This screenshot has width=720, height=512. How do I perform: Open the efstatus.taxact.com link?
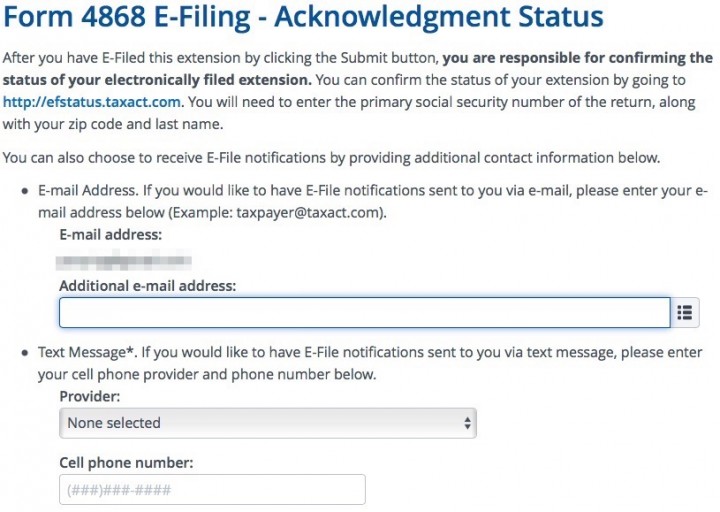(x=92, y=101)
